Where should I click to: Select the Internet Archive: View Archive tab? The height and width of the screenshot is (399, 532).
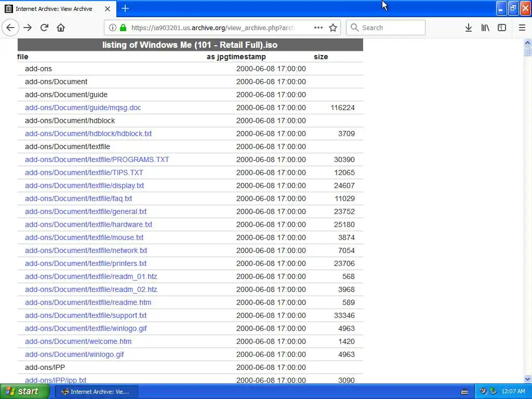coord(58,9)
